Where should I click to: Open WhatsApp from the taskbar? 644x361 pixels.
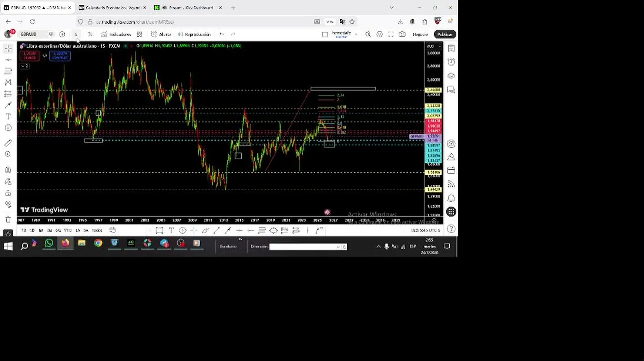[49, 243]
